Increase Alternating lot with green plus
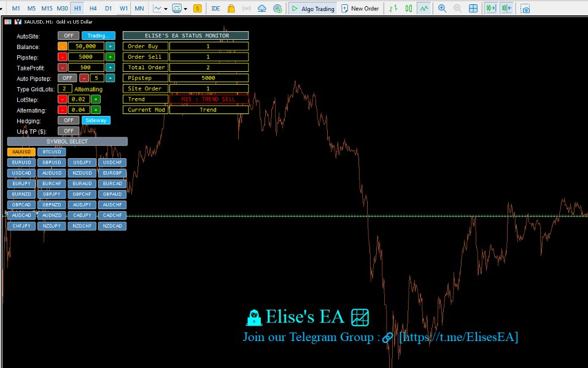This screenshot has width=588, height=368. 96,110
